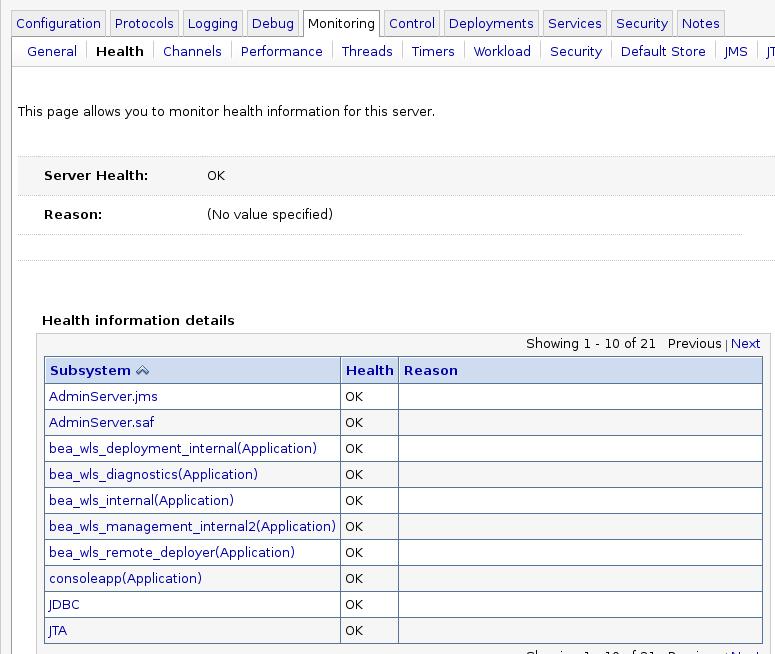The width and height of the screenshot is (775, 654).
Task: Open the Logging tab
Action: click(x=213, y=24)
